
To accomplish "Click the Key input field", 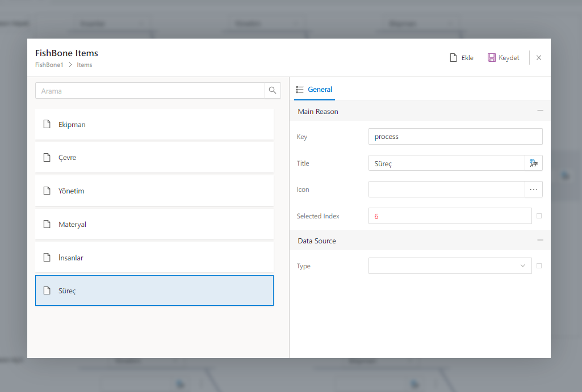I will click(455, 137).
